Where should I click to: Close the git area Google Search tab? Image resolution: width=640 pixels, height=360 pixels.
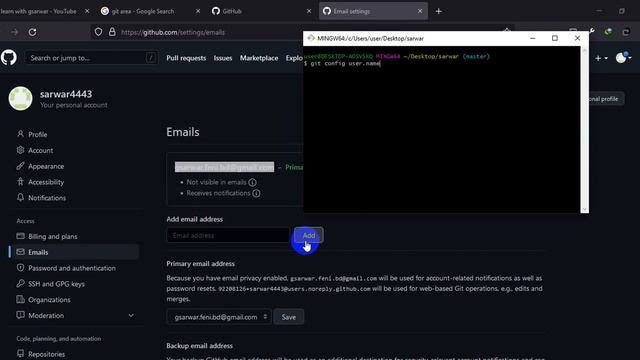[198, 11]
